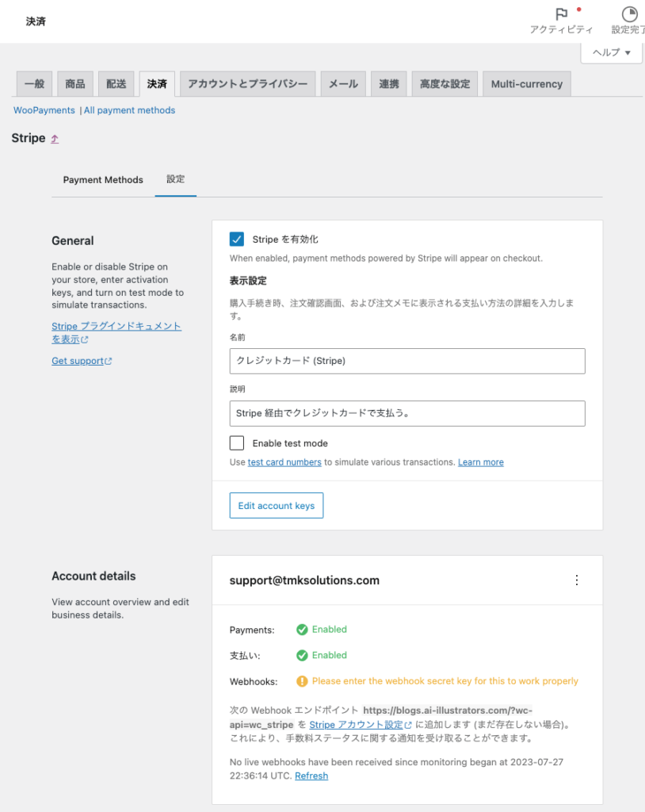This screenshot has height=812, width=645.
Task: Switch to the Multi-currency tab
Action: point(526,84)
